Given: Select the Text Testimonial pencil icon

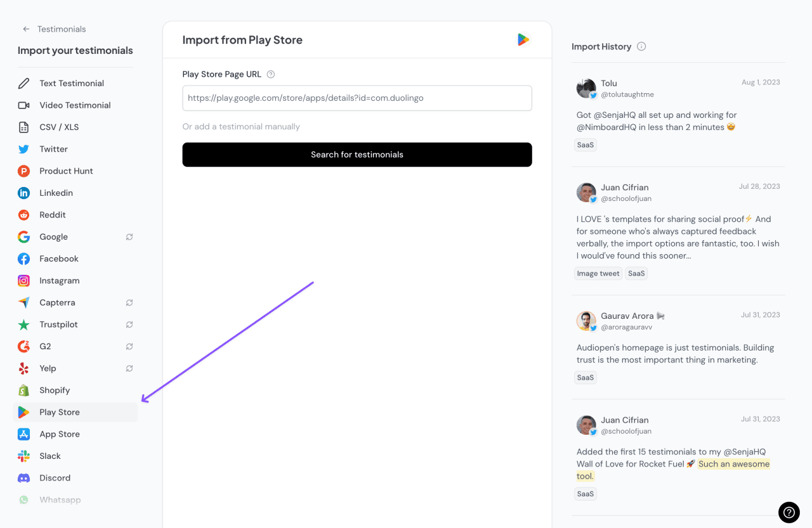Looking at the screenshot, I should pos(23,83).
